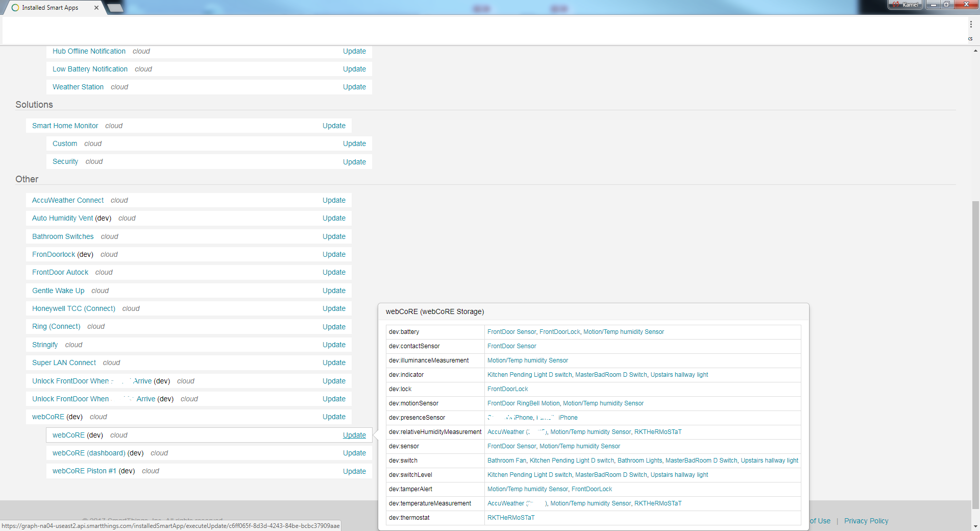The width and height of the screenshot is (980, 531).
Task: Update Ring (Connect)
Action: (x=334, y=327)
